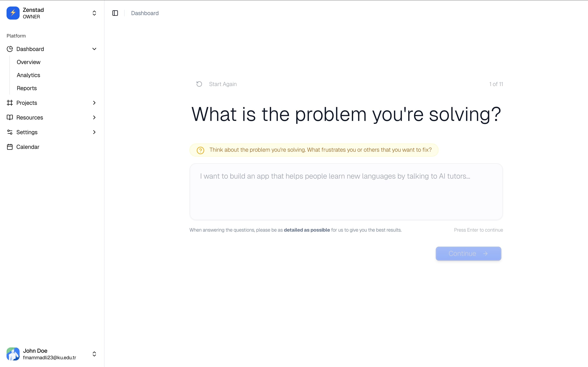
Task: Expand the Settings section arrow
Action: [x=94, y=132]
